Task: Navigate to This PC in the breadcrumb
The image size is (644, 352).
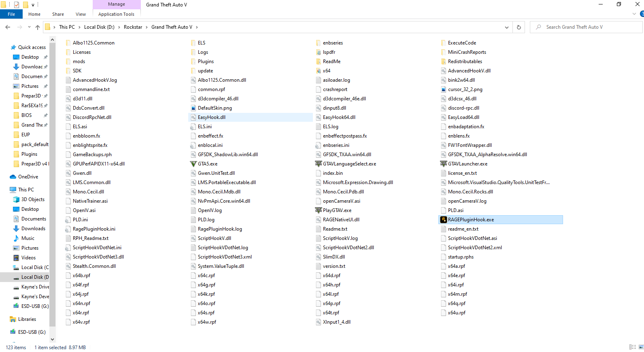Action: coord(67,27)
